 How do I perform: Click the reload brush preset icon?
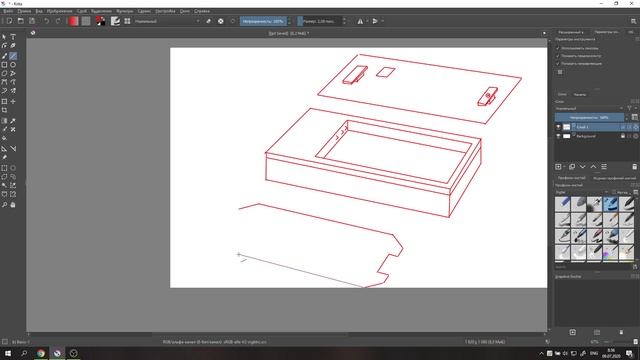(233, 21)
